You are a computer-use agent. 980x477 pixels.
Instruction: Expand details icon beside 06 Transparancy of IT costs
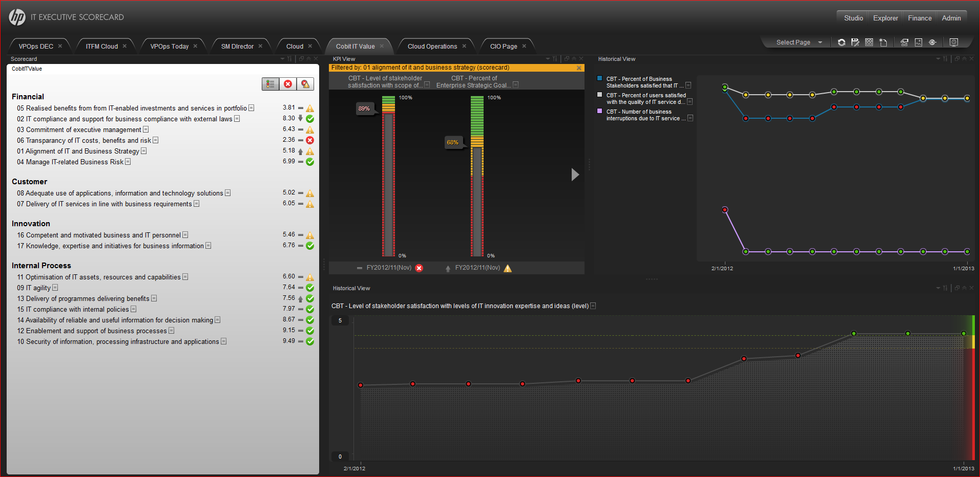coord(156,140)
